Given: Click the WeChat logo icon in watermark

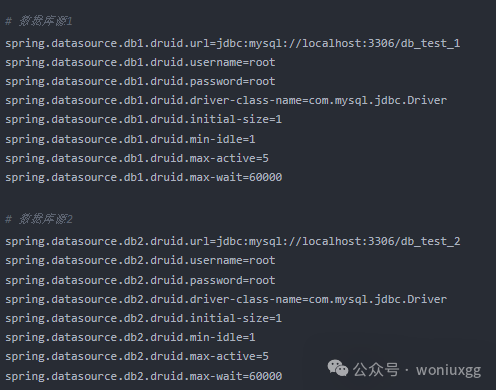Looking at the screenshot, I should click(x=338, y=368).
